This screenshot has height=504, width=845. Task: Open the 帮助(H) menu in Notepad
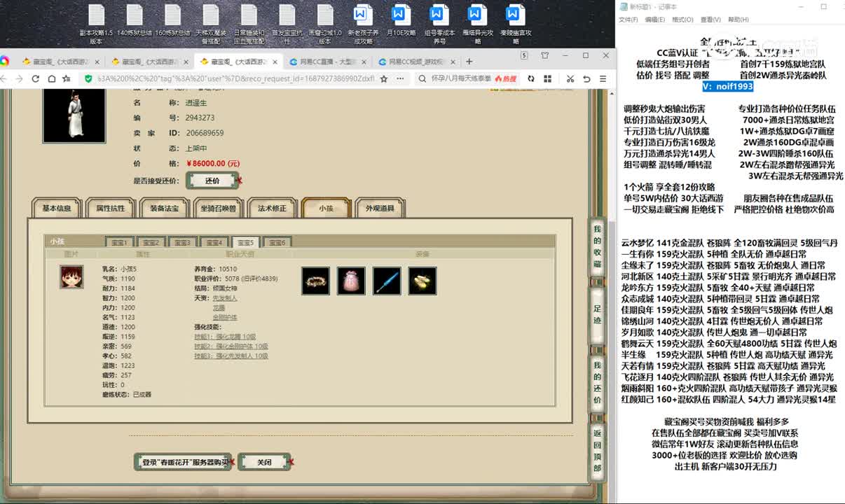pyautogui.click(x=738, y=20)
